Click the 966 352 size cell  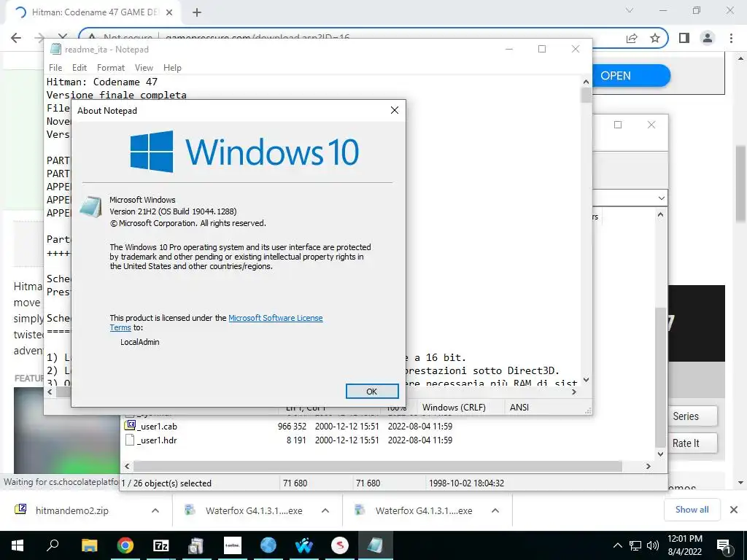[x=292, y=426]
